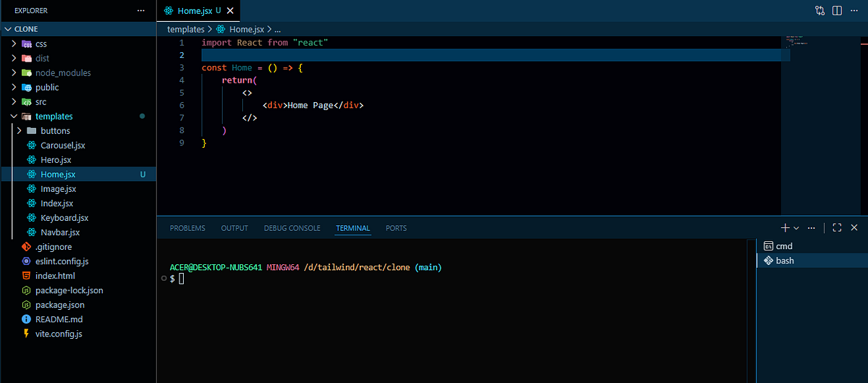Open Index.jsx file

point(79,203)
